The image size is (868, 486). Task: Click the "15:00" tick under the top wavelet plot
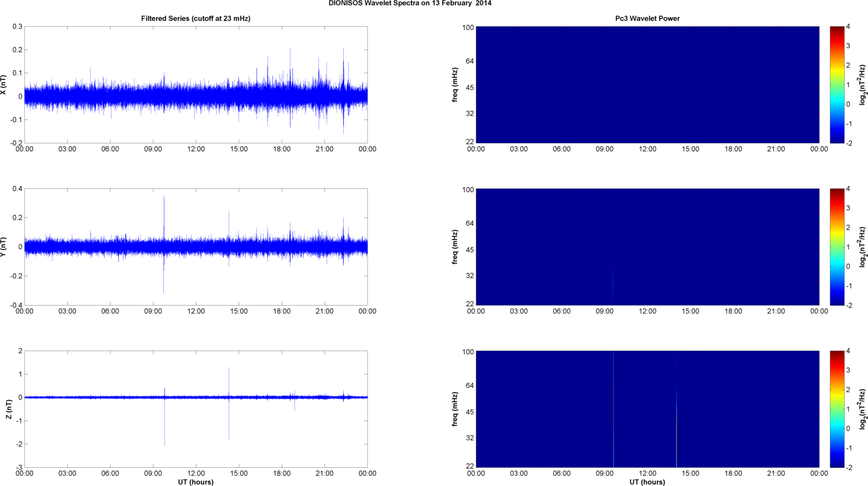pyautogui.click(x=690, y=149)
